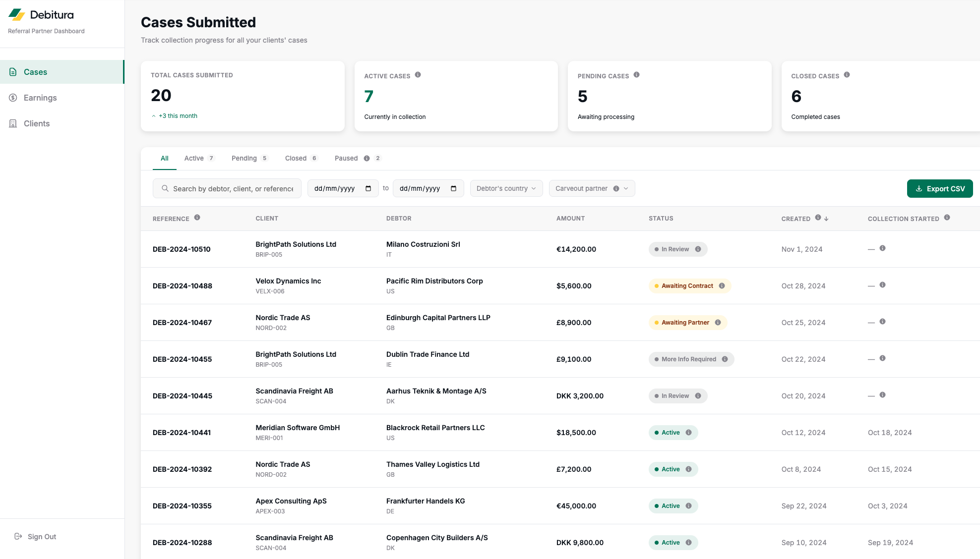Open case DEB-2024-10441 reference
This screenshot has width=980, height=559.
tap(182, 433)
